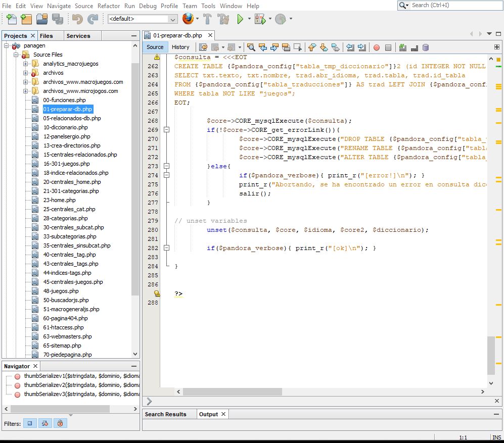This screenshot has height=443, width=504.
Task: Click the Find Selection magnifier icon
Action: click(251, 47)
